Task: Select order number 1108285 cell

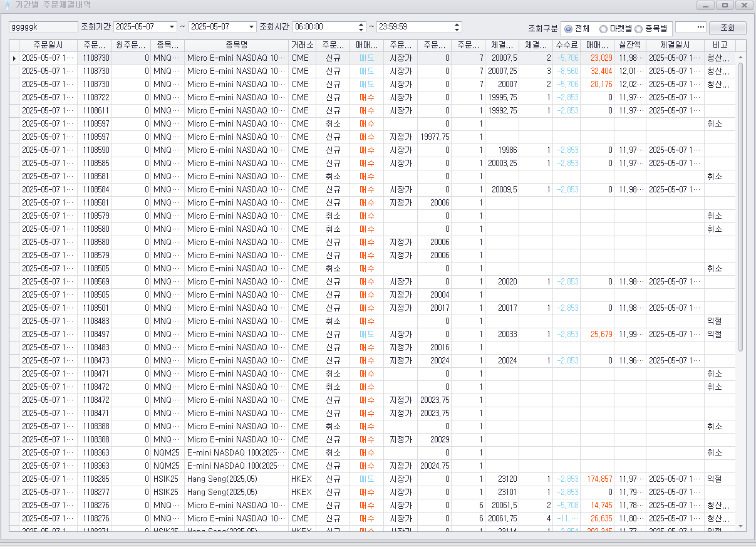Action: [96, 479]
